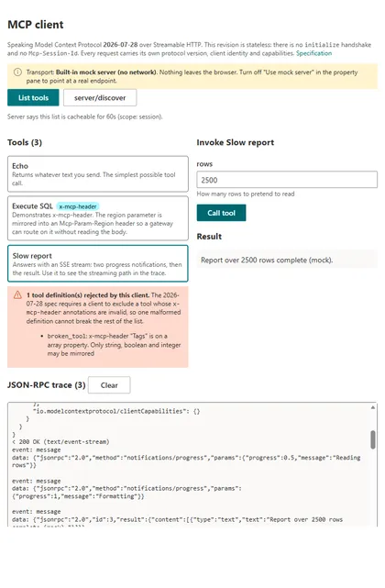Click the '< 200 OK (text/event-stream)' trace line
This screenshot has width=385, height=588.
60,442
